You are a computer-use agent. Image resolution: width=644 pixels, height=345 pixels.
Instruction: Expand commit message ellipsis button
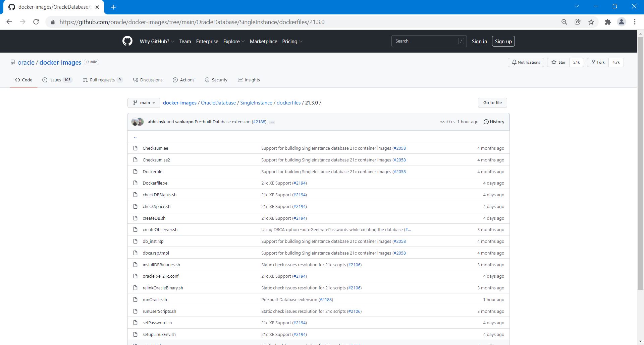click(272, 122)
